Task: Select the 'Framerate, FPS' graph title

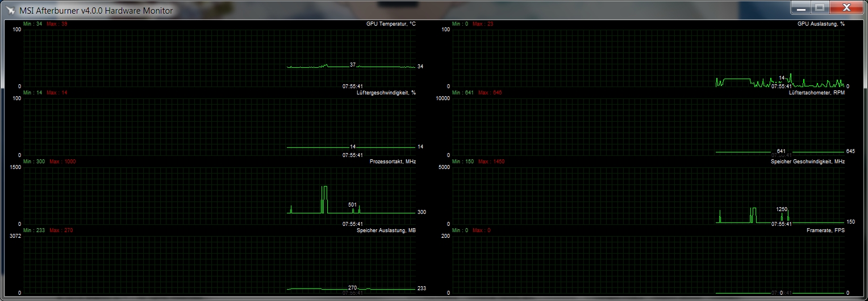Action: (x=825, y=230)
